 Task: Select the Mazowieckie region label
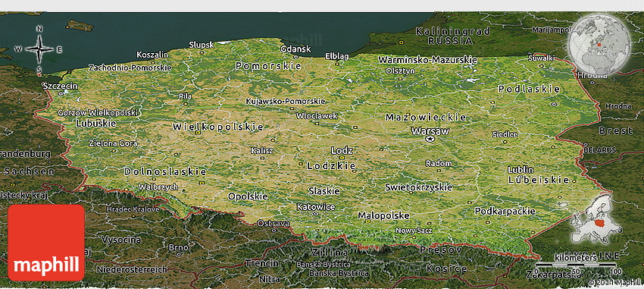click(x=426, y=118)
